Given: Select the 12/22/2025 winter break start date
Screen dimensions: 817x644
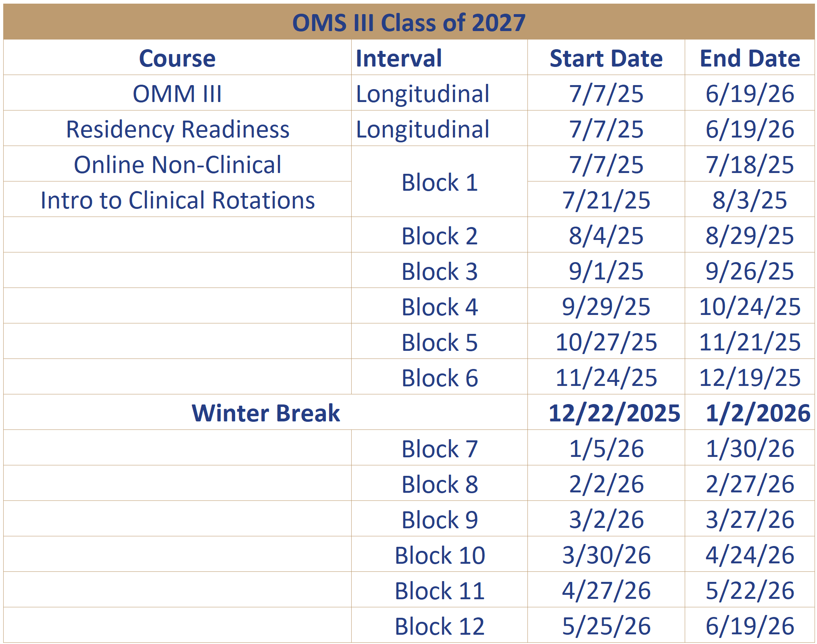Looking at the screenshot, I should [614, 413].
